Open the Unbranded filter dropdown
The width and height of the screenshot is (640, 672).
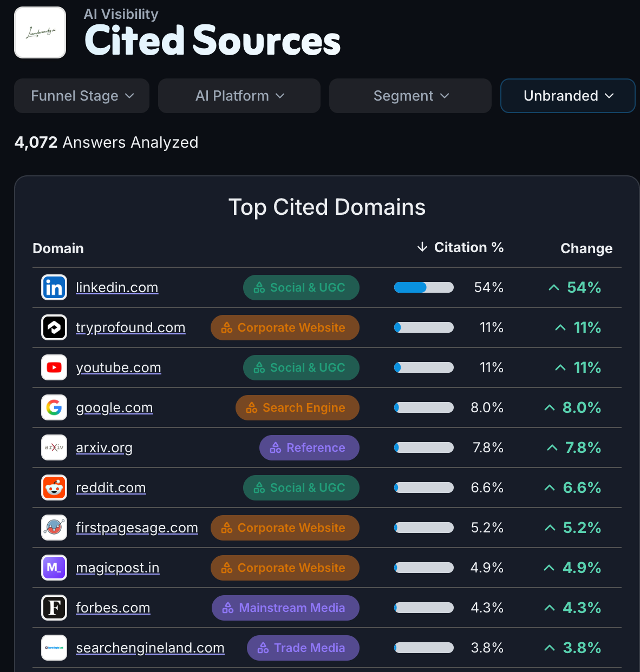click(x=568, y=96)
